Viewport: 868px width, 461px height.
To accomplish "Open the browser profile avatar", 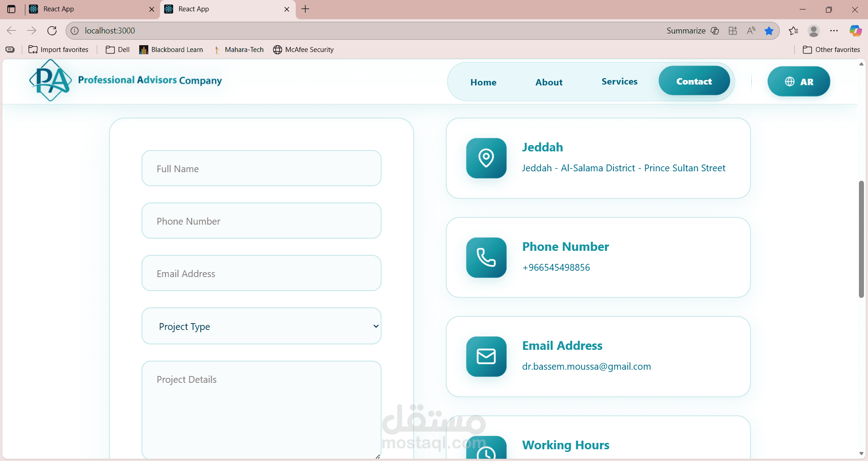I will [x=814, y=30].
